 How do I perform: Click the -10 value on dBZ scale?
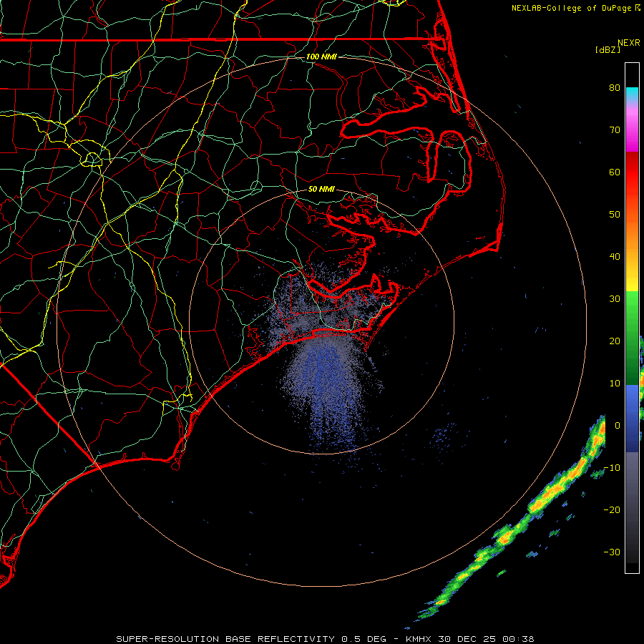(x=612, y=468)
